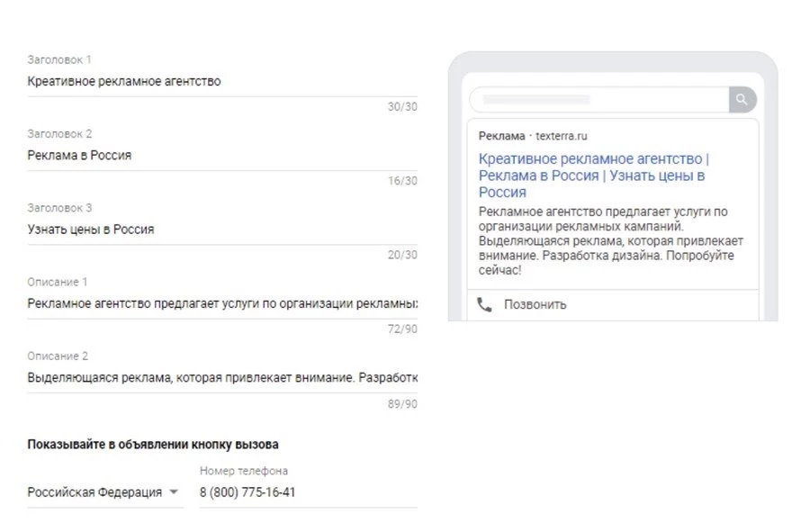Image resolution: width=810 pixels, height=532 pixels.
Task: Click the ad description text in preview
Action: (606, 240)
